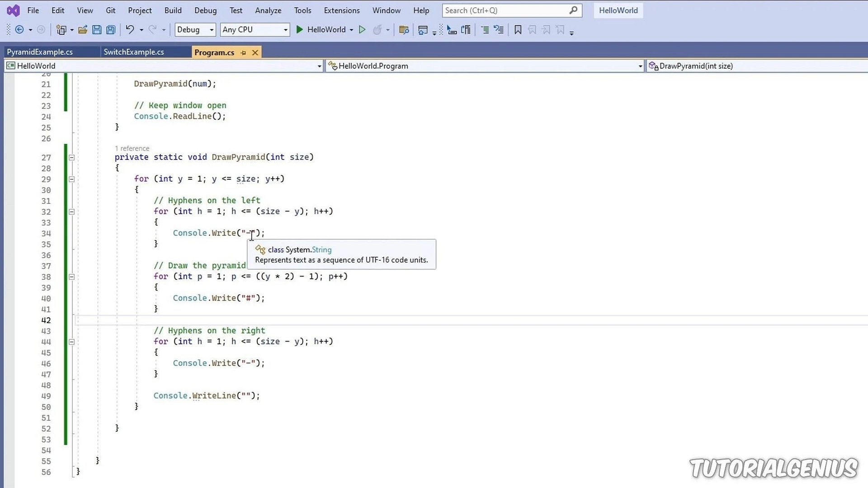The width and height of the screenshot is (868, 488).
Task: Open the Window menu
Action: (387, 10)
